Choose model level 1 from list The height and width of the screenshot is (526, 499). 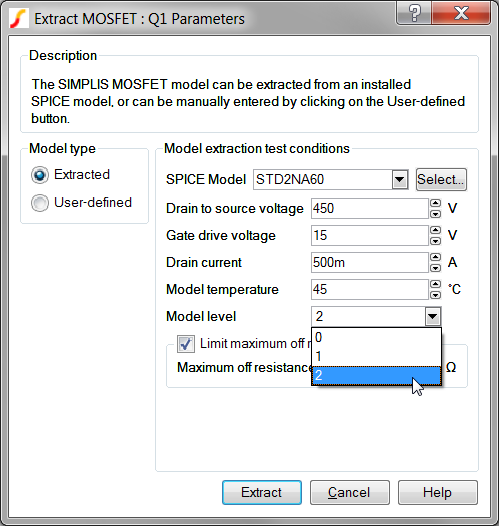[x=376, y=356]
